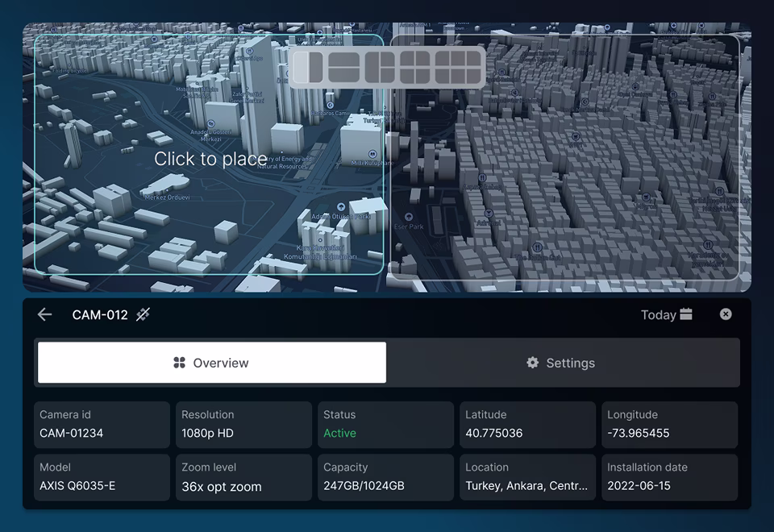
Task: Click the back arrow beside CAM-012
Action: click(x=44, y=314)
